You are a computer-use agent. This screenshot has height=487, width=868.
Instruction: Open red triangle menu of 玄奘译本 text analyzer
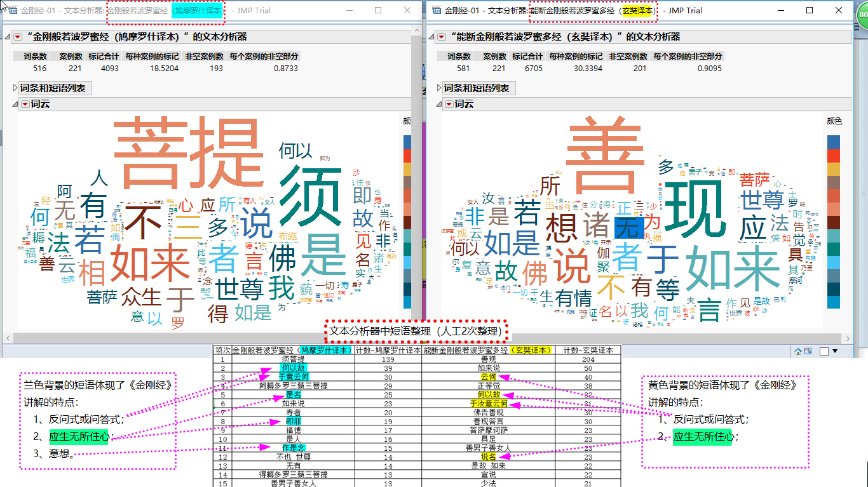point(441,37)
